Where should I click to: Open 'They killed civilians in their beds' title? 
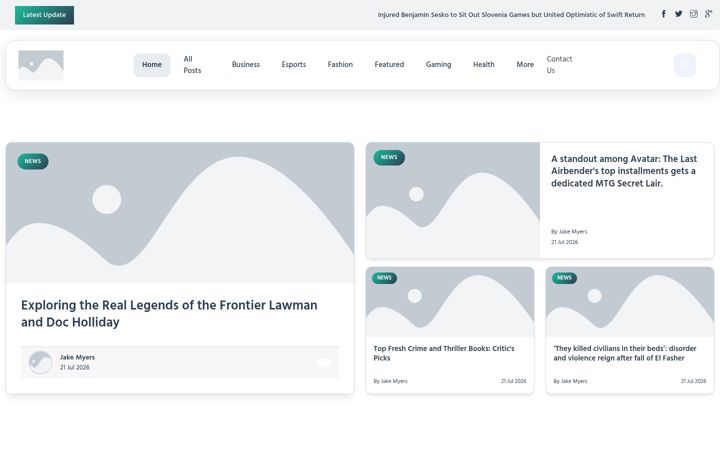coord(624,353)
